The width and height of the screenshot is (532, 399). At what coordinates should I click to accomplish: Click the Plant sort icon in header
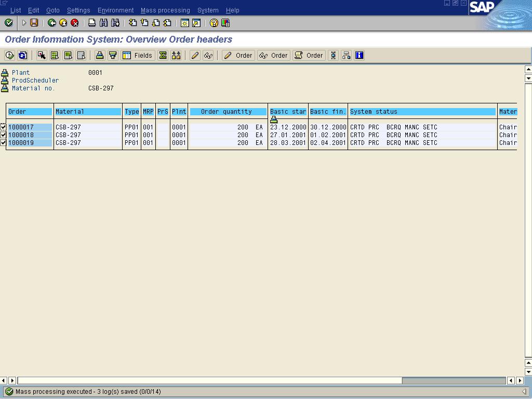tap(5, 73)
